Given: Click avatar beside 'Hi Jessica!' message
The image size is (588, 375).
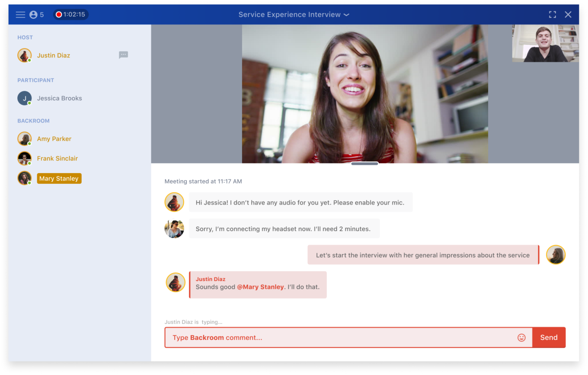Looking at the screenshot, I should point(174,202).
